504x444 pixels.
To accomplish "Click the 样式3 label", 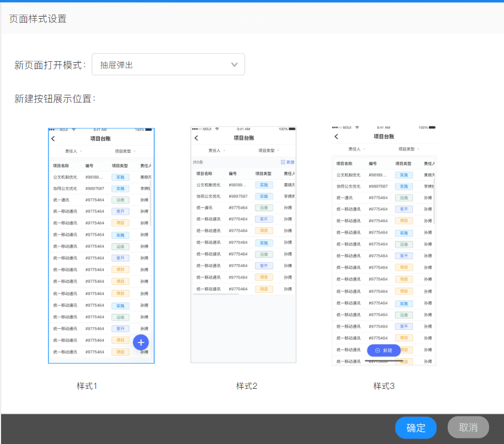I will coord(384,386).
